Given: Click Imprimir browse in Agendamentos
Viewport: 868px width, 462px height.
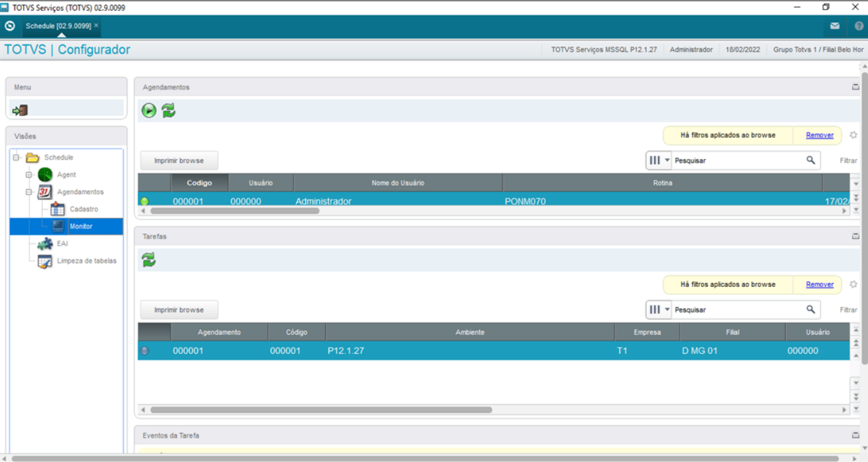Looking at the screenshot, I should click(179, 160).
